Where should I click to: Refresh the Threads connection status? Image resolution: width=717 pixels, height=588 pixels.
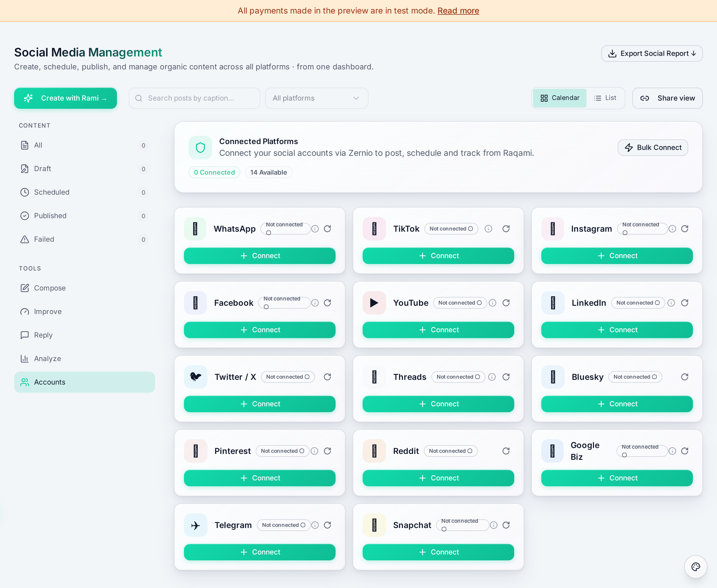(506, 377)
